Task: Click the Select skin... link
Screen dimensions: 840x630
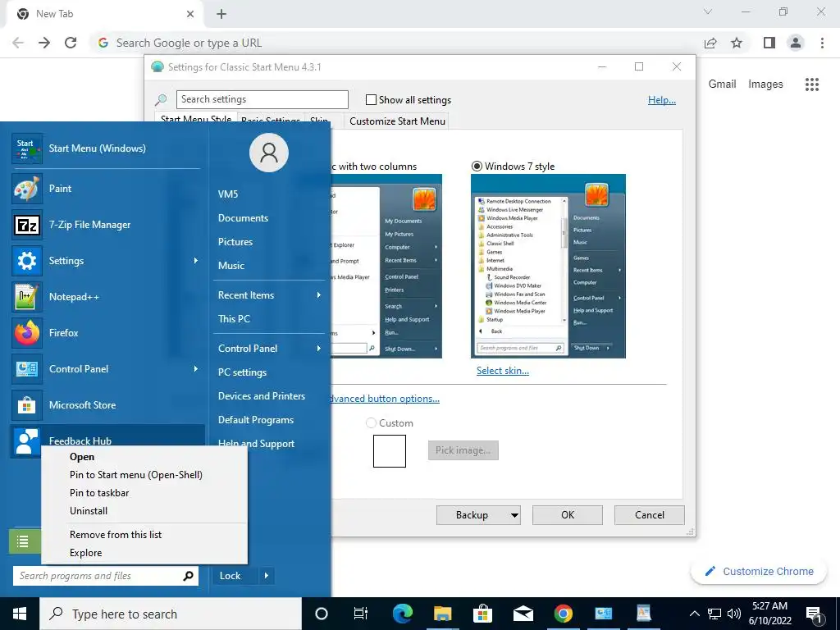Action: click(503, 371)
